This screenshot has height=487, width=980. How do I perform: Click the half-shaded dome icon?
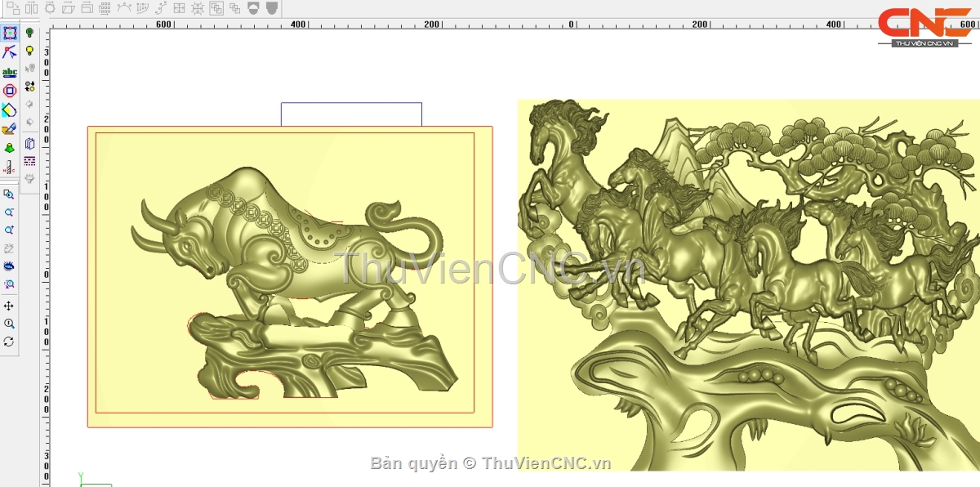tap(253, 8)
